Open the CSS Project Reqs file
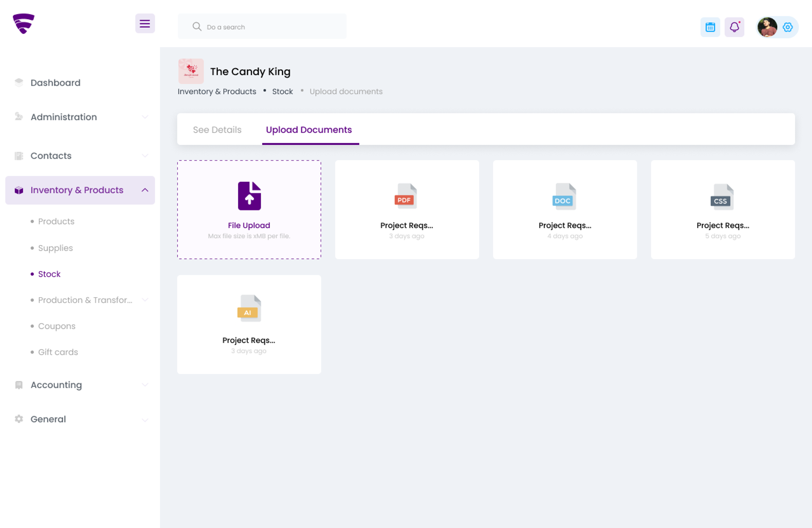 722,209
